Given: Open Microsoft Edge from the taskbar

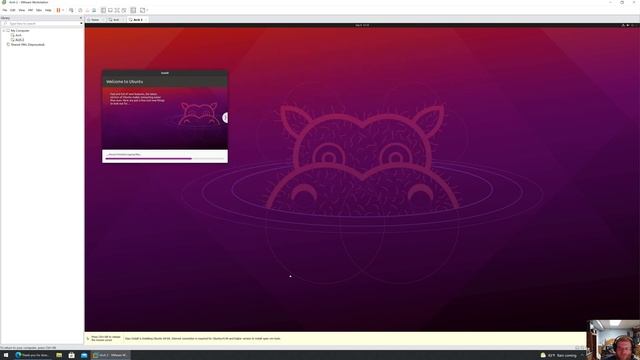Looking at the screenshot, I should tap(32, 355).
